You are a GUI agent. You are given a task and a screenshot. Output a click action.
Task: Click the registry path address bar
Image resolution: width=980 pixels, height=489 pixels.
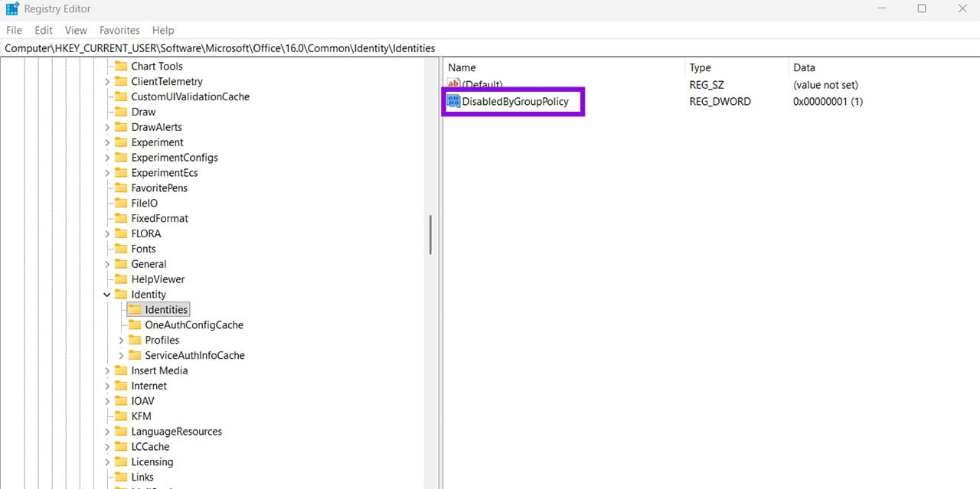click(490, 47)
